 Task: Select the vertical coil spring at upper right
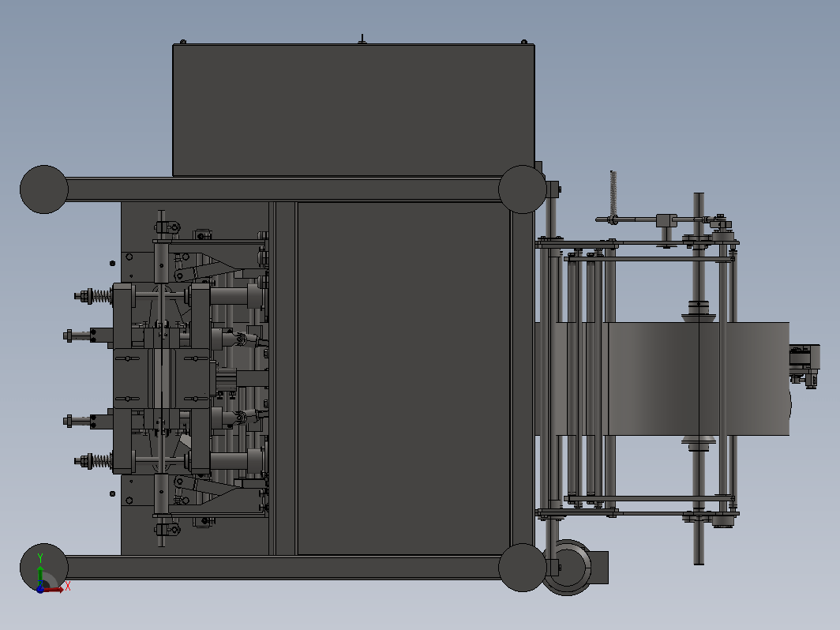[x=613, y=194]
